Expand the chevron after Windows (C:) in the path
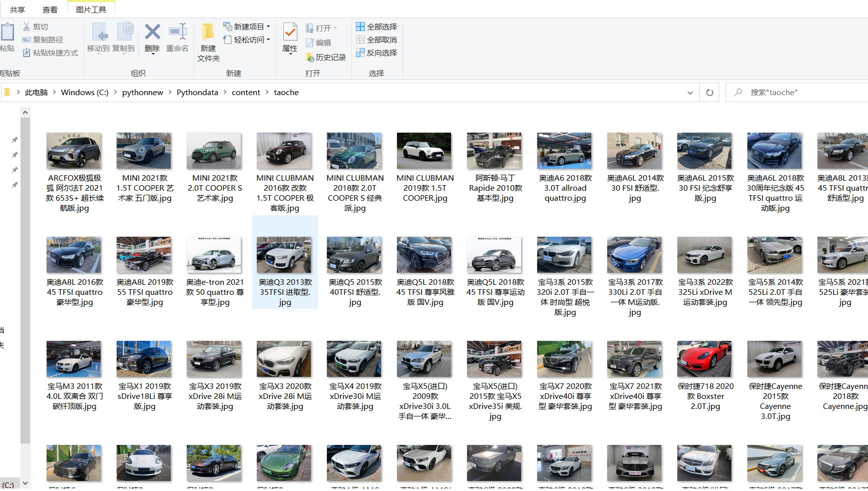Image resolution: width=868 pixels, height=491 pixels. (116, 92)
